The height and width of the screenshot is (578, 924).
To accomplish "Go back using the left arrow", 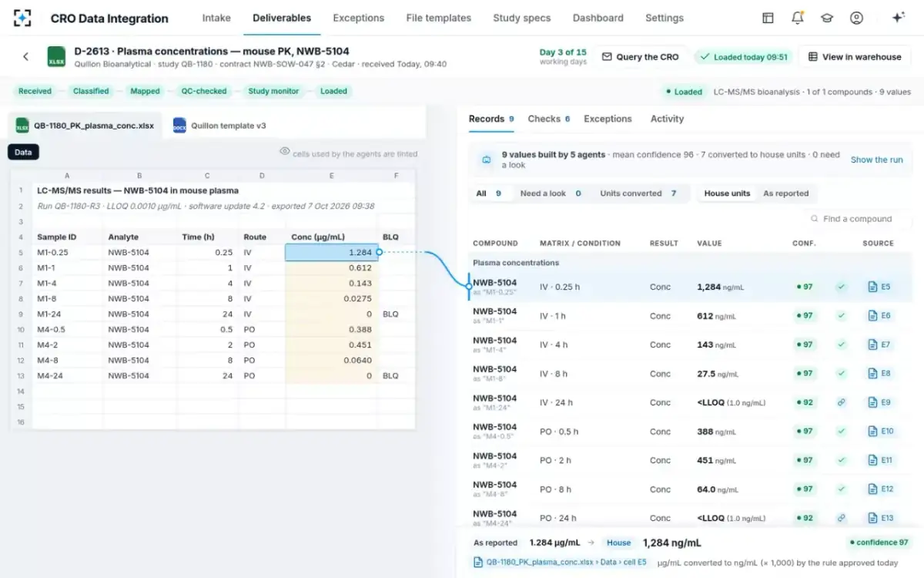I will tap(25, 56).
